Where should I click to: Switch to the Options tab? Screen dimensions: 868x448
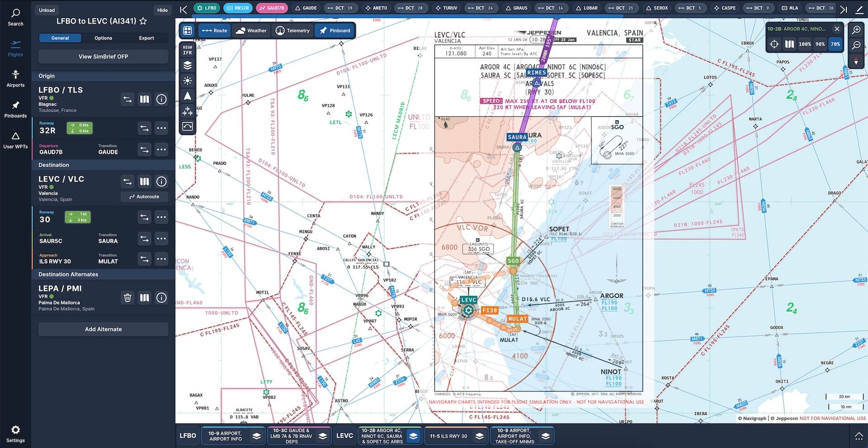tap(103, 38)
